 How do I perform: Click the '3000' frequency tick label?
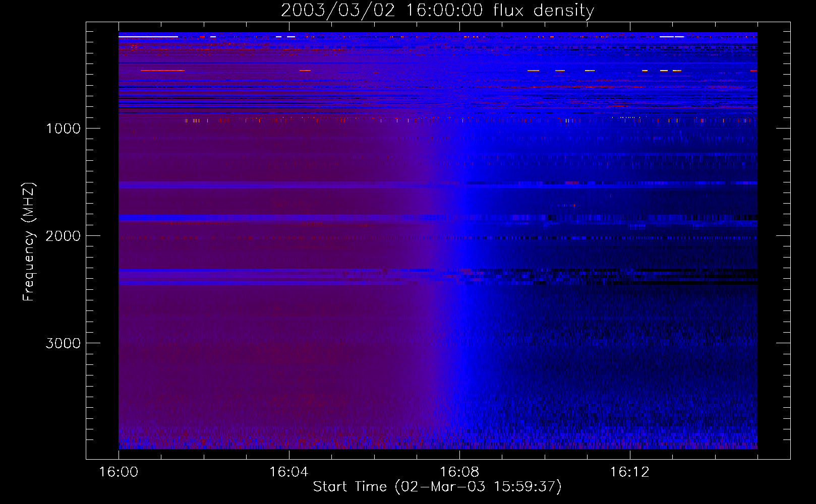point(63,343)
